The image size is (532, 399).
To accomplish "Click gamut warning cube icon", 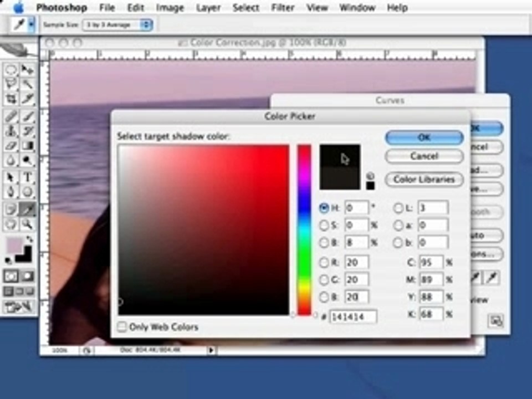I will pyautogui.click(x=370, y=176).
